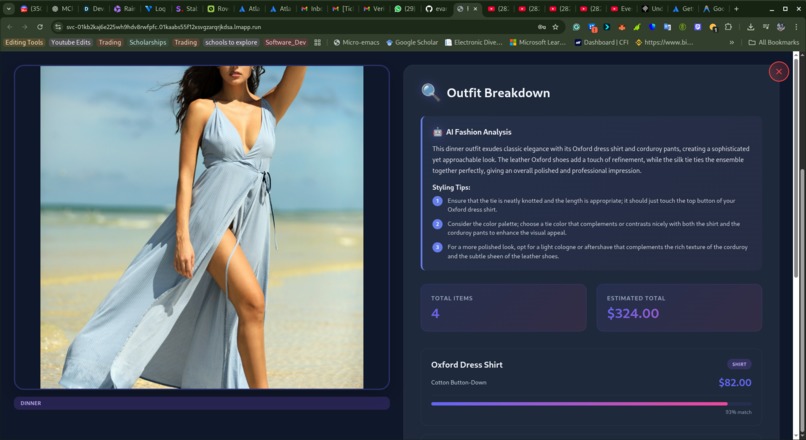
Task: Open the Chrome three-dot menu
Action: [796, 27]
